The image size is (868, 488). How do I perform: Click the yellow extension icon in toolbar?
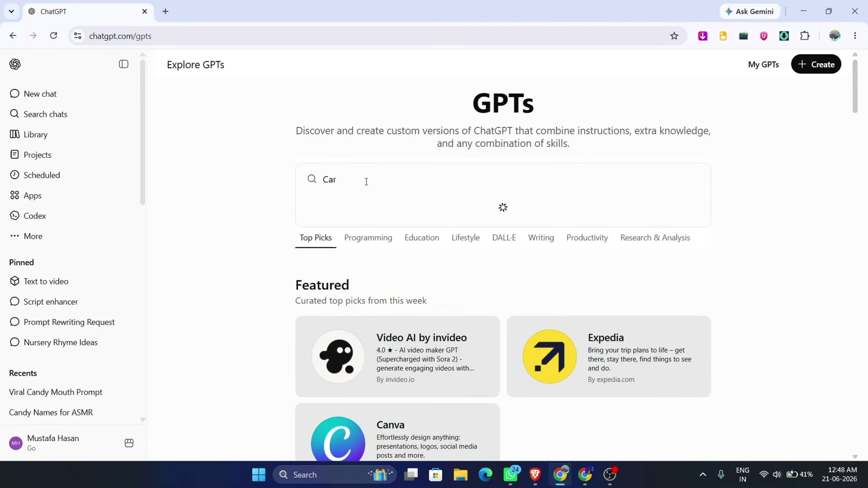723,36
